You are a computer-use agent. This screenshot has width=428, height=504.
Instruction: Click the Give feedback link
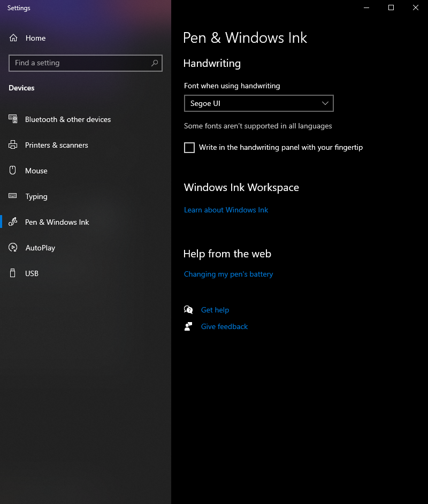224,326
